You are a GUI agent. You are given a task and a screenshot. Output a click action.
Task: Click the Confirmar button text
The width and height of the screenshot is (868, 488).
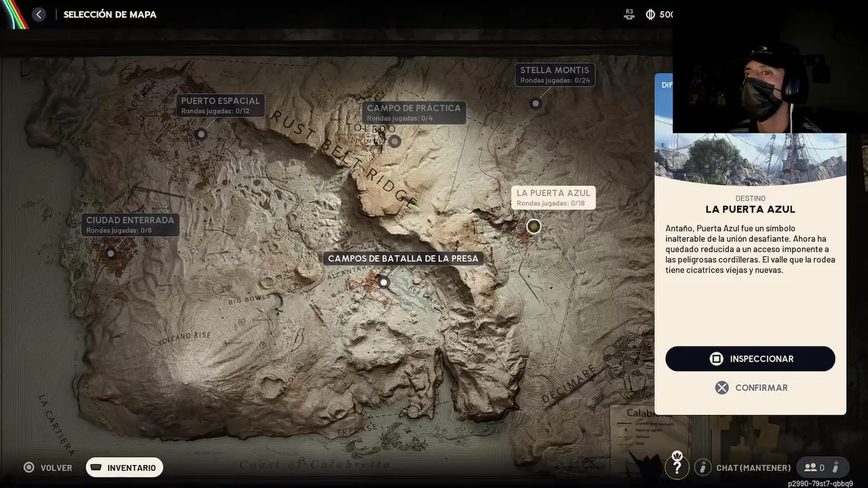762,388
